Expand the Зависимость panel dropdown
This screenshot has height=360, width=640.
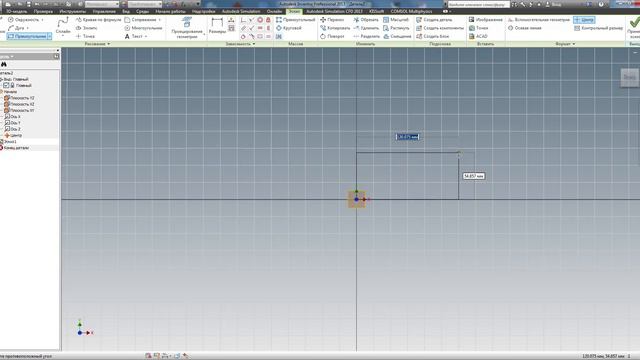tap(254, 44)
